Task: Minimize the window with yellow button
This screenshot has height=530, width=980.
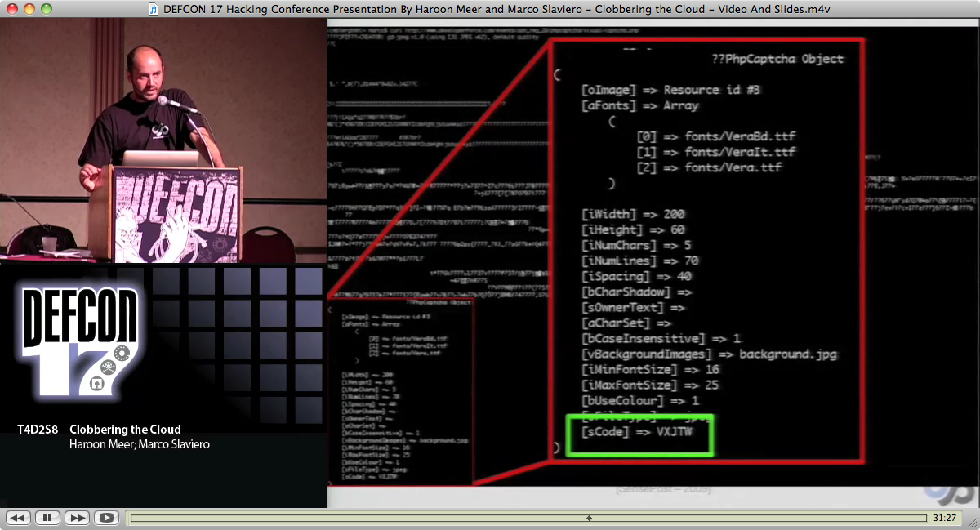Action: click(x=29, y=9)
